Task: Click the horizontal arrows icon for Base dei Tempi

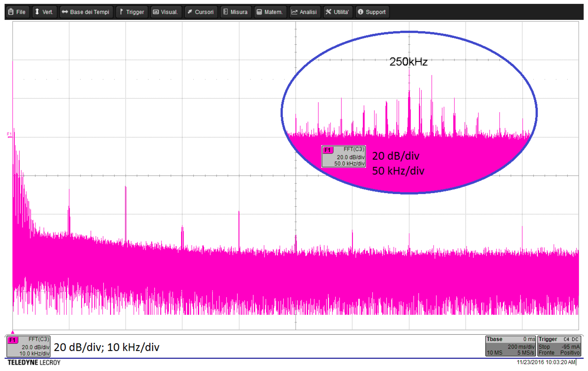Action: [x=65, y=12]
